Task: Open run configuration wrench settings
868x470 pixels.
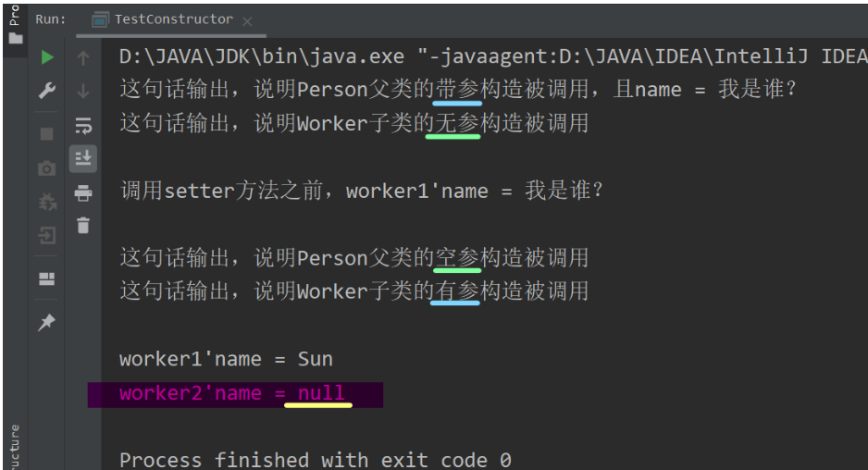Action: [46, 91]
